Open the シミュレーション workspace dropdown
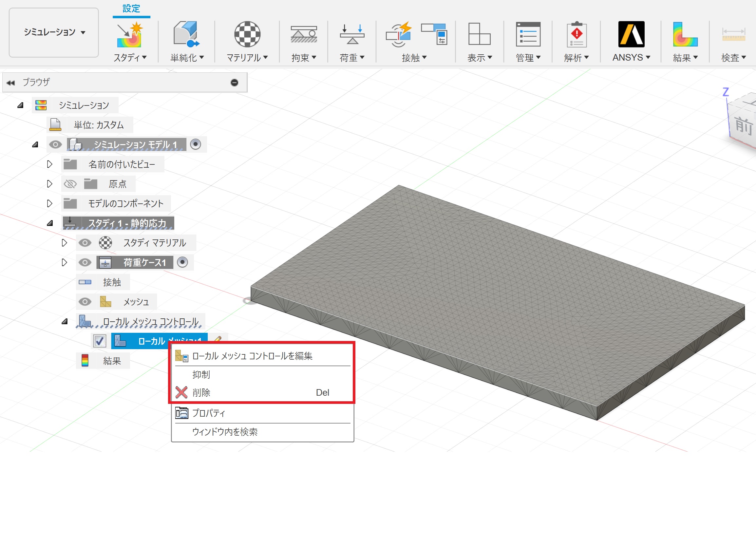This screenshot has width=756, height=547. tap(54, 32)
